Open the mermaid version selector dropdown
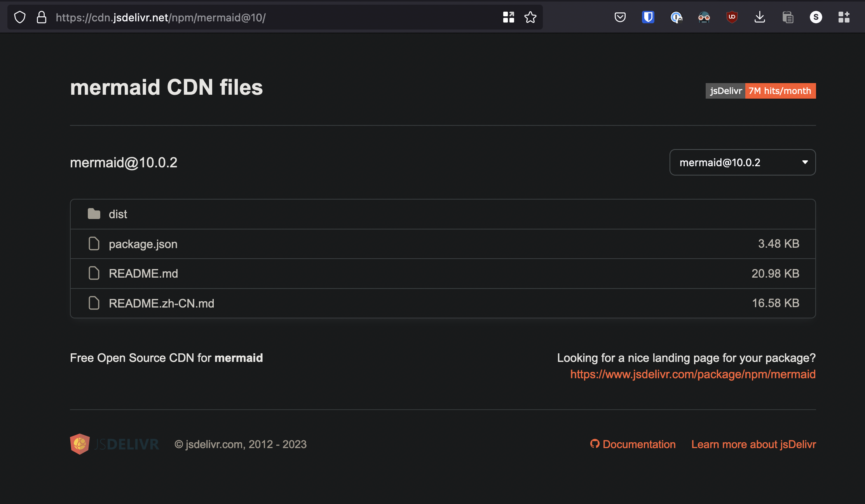The width and height of the screenshot is (865, 504). 743,162
